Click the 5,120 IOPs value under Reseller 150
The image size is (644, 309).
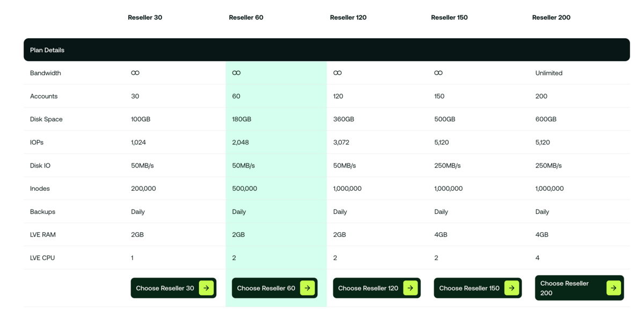point(443,142)
